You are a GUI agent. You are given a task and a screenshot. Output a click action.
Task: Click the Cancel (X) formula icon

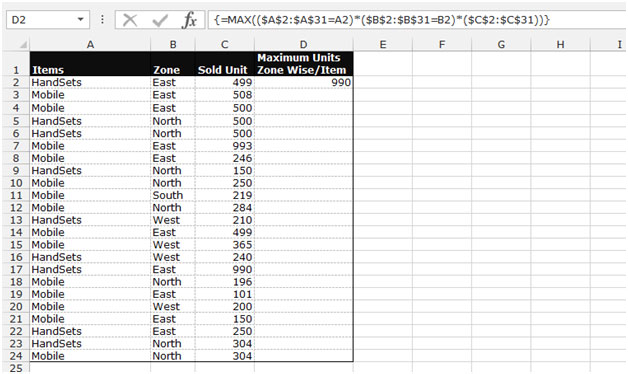tap(130, 20)
